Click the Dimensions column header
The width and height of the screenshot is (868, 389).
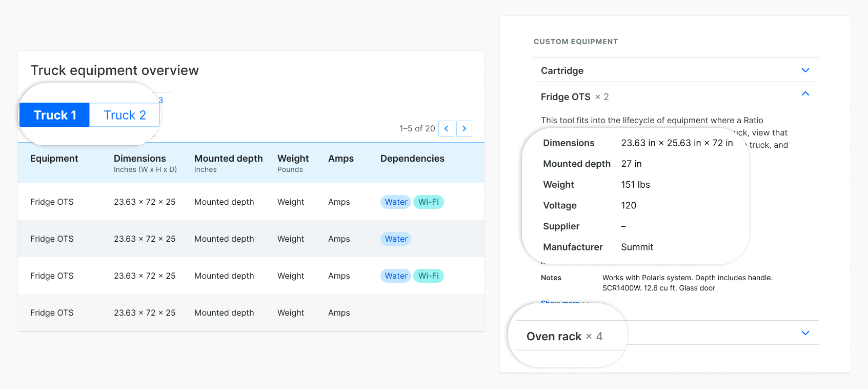click(139, 159)
